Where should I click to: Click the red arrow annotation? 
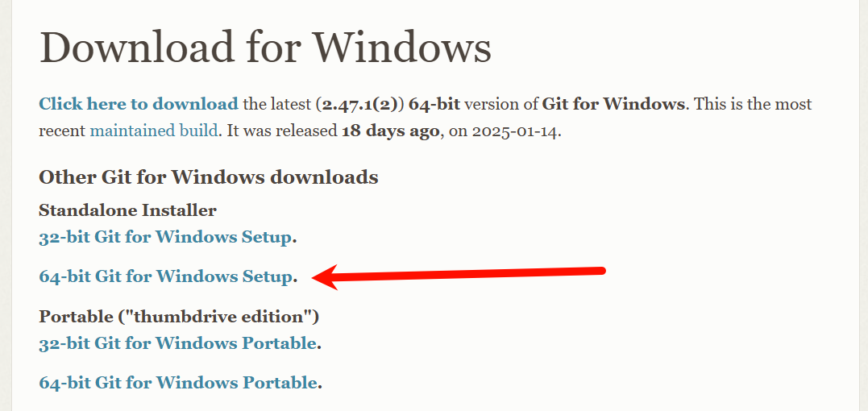(459, 275)
